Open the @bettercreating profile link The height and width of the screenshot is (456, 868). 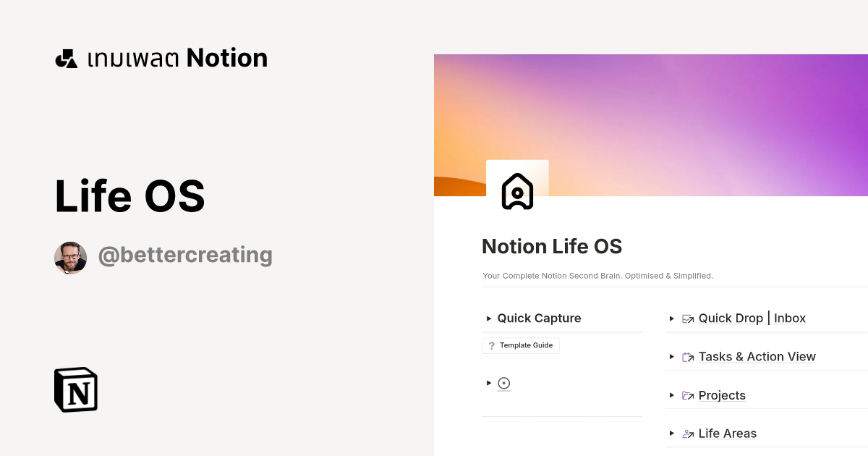pos(185,255)
